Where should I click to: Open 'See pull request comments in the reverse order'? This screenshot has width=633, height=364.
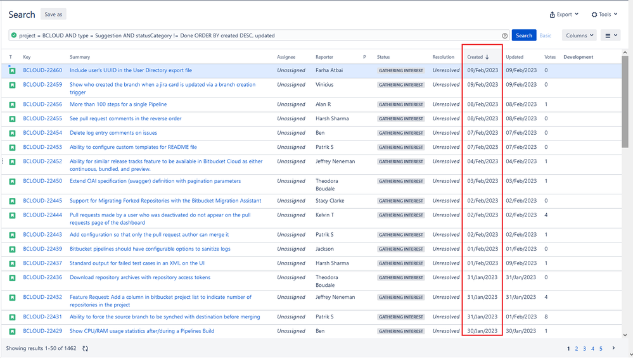(125, 118)
